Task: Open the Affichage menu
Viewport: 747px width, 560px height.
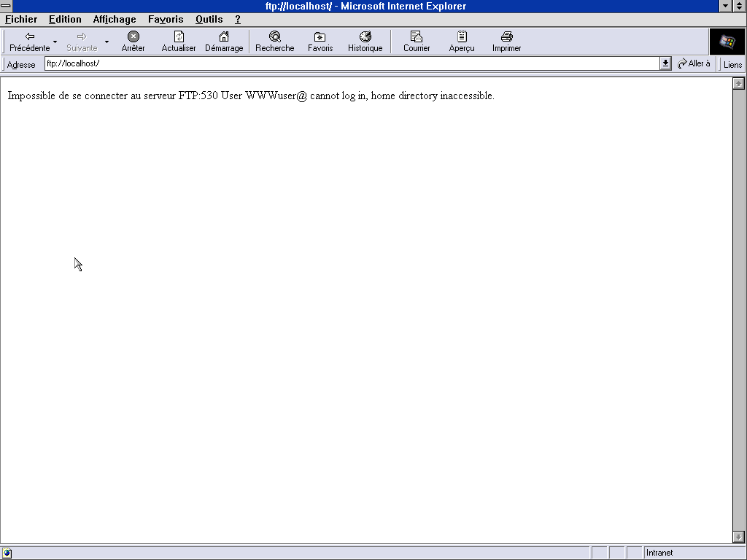Action: tap(115, 20)
